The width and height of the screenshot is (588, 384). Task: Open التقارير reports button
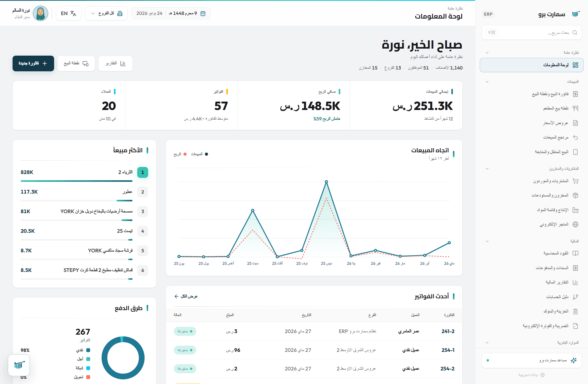[116, 63]
